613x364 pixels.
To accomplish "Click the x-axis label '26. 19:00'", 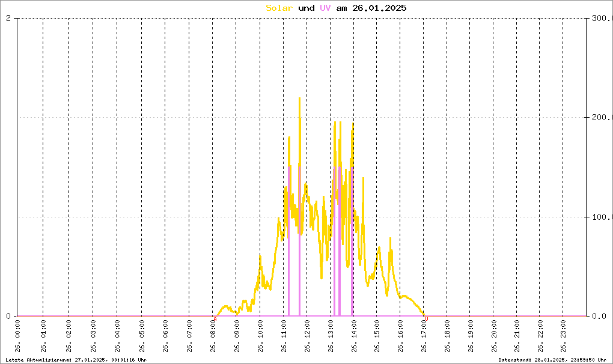I will pos(471,336).
